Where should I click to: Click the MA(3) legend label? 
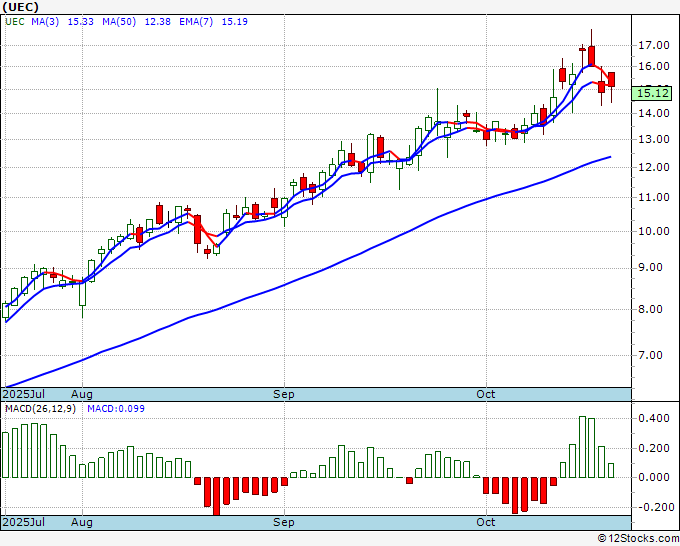point(45,22)
